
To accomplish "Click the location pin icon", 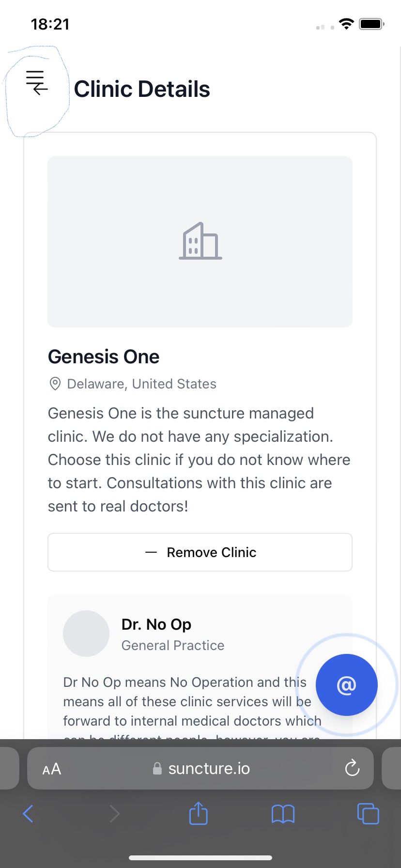I will point(55,384).
